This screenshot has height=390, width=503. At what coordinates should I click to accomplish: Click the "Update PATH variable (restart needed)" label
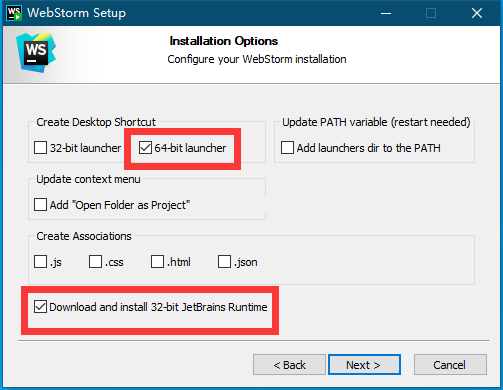(x=376, y=122)
